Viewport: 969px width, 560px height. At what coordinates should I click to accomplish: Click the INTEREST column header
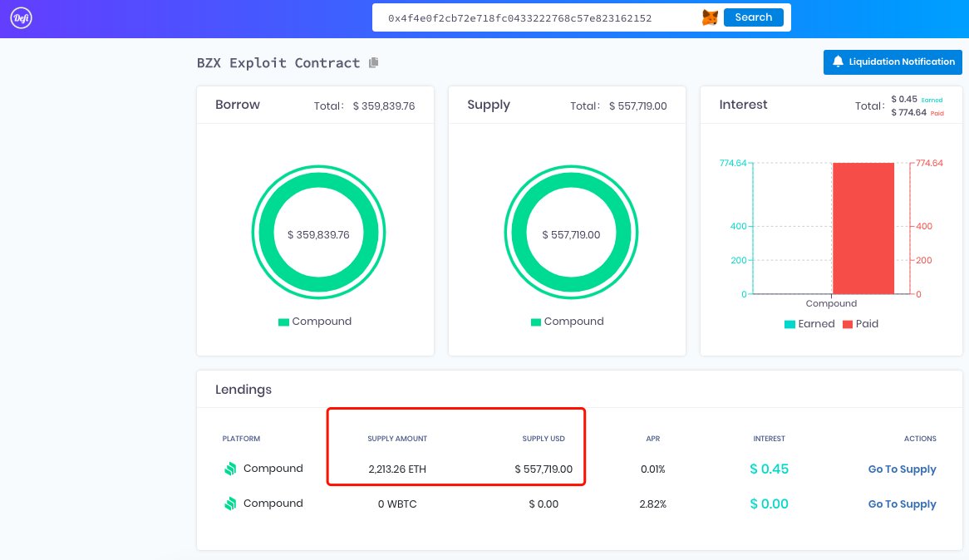click(x=770, y=439)
